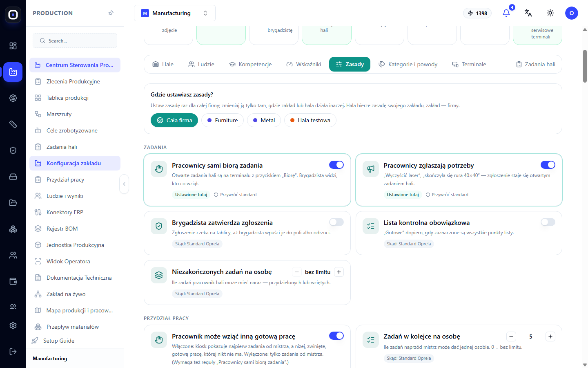This screenshot has height=368, width=588.
Task: Click "Przywróć standard" under Pracownicy zgłaszają potrzeby
Action: click(x=447, y=195)
